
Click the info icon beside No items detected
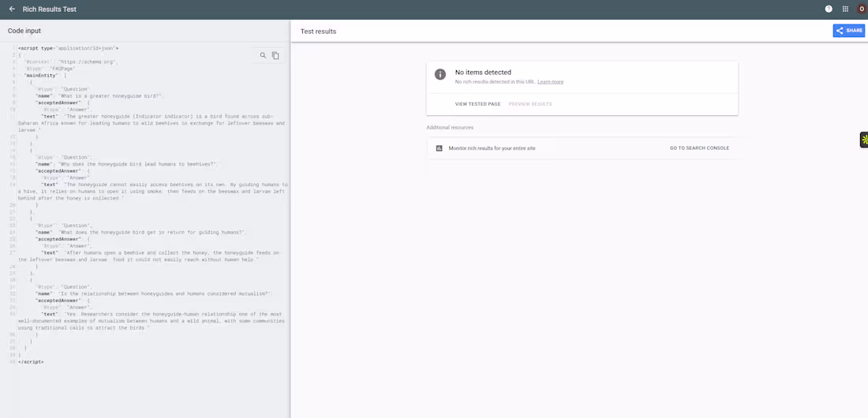coord(440,74)
